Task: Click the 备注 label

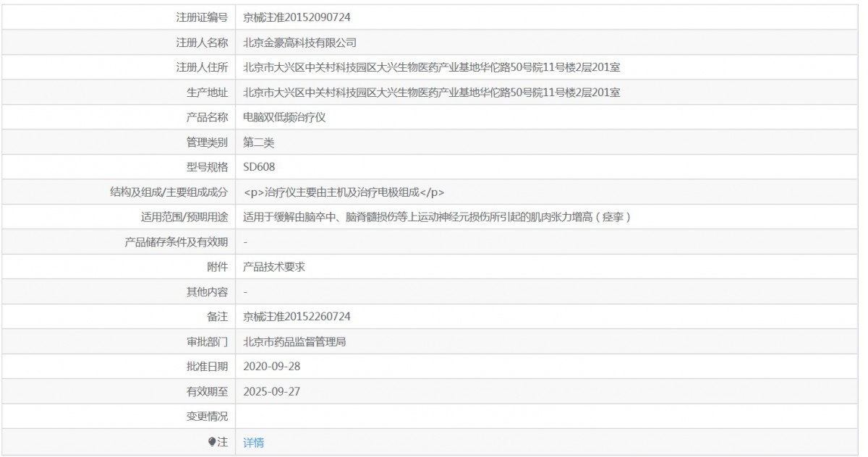Action: point(217,317)
